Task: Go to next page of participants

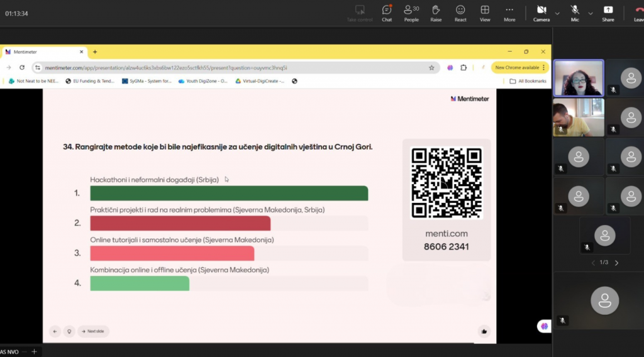Action: 616,263
